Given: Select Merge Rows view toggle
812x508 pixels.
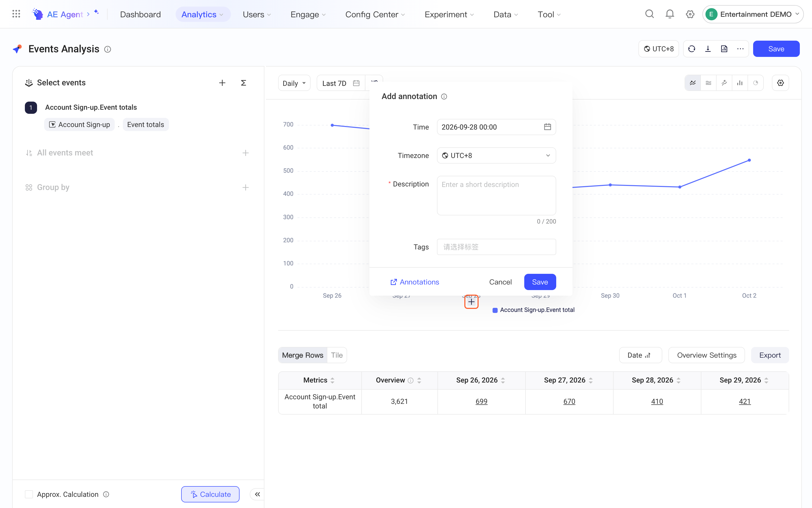Looking at the screenshot, I should (303, 355).
